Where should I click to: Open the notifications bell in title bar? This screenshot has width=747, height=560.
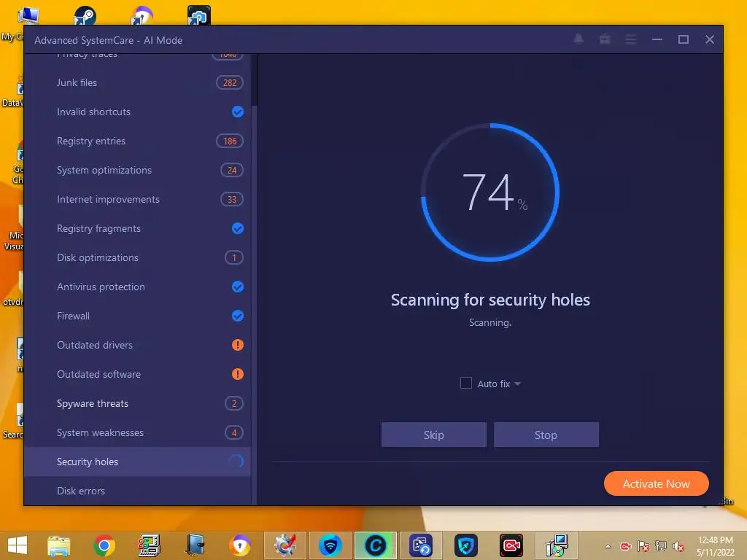578,39
